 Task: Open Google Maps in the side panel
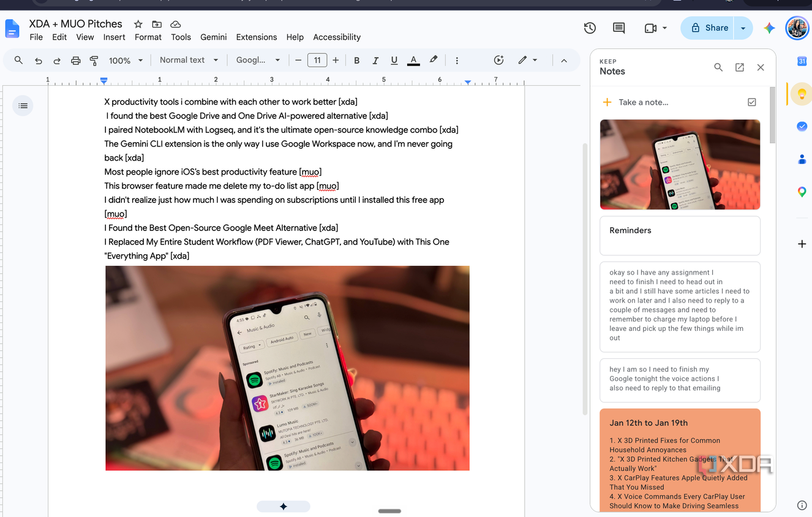802,192
